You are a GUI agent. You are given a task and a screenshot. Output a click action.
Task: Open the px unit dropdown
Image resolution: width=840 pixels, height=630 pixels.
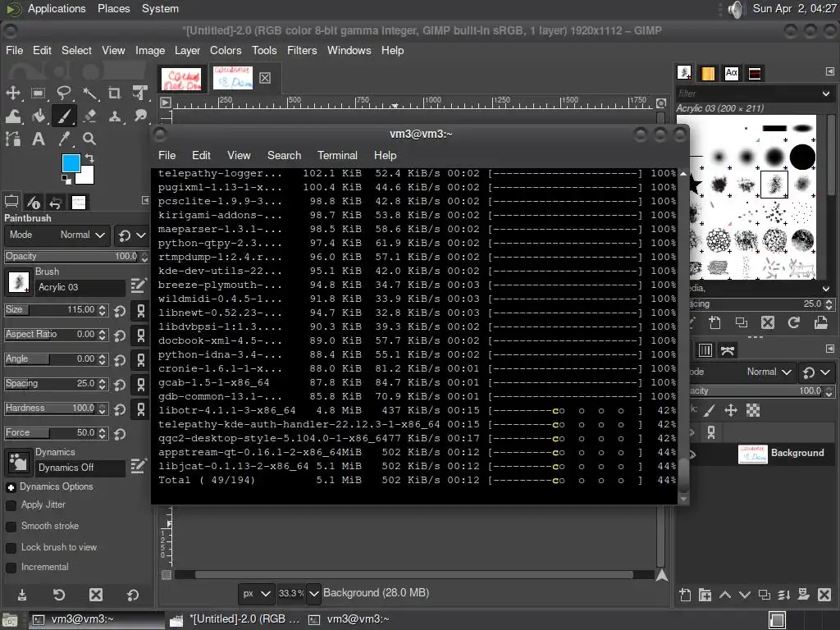256,594
